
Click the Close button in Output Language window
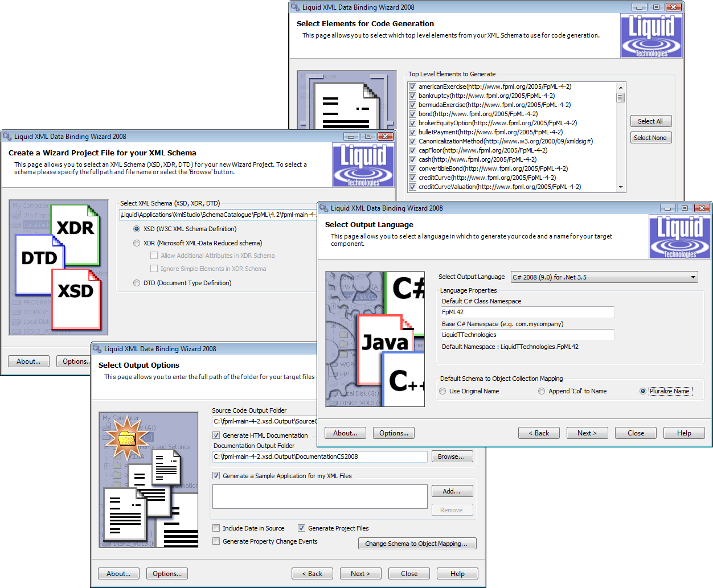click(x=636, y=433)
